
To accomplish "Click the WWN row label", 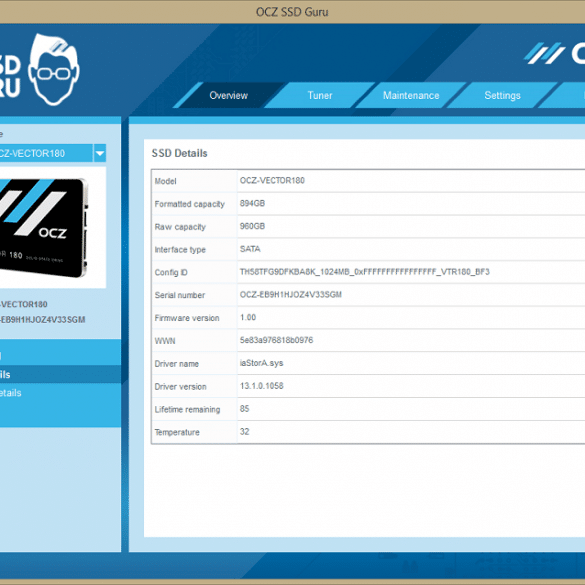I will (x=165, y=341).
